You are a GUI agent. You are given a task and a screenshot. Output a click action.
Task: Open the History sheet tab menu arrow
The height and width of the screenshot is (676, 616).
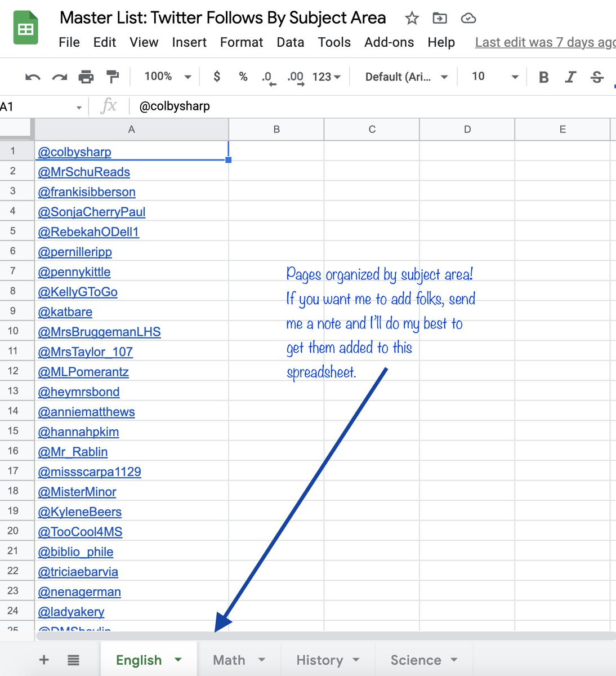(x=356, y=659)
